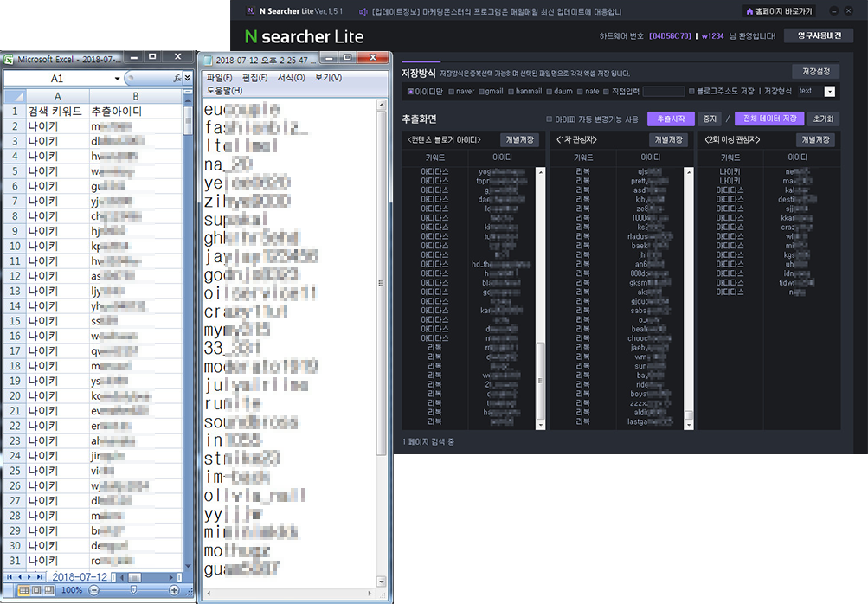This screenshot has height=604, width=868.
Task: Enable the gmail checkbox
Action: tap(482, 92)
